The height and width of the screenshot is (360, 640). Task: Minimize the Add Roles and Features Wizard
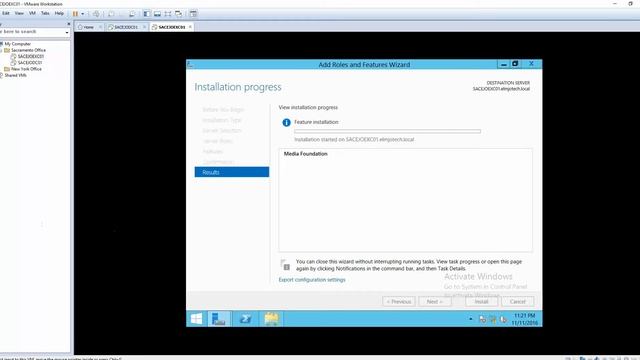(503, 64)
